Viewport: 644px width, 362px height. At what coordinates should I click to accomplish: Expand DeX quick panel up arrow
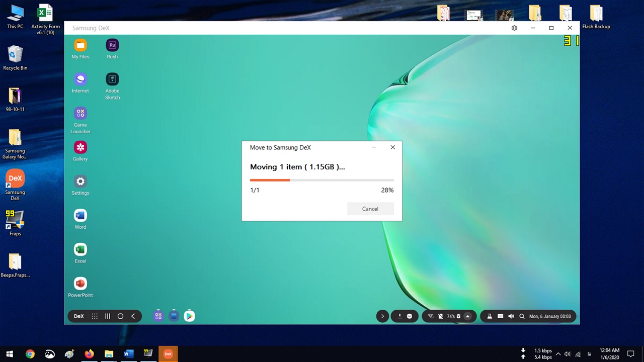[467, 316]
